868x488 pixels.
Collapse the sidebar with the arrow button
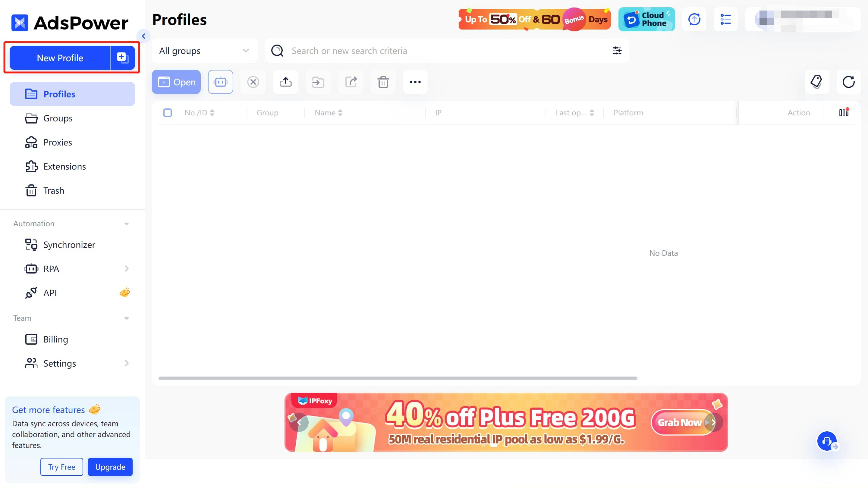[x=143, y=36]
